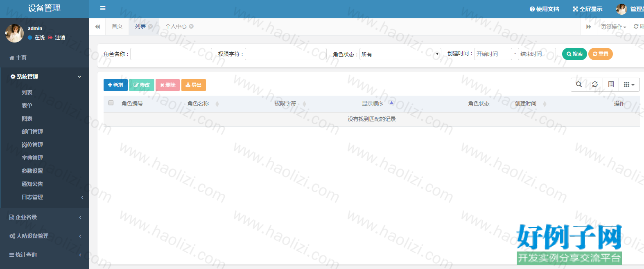
Task: Open 字典管理 in sidebar
Action: point(32,158)
